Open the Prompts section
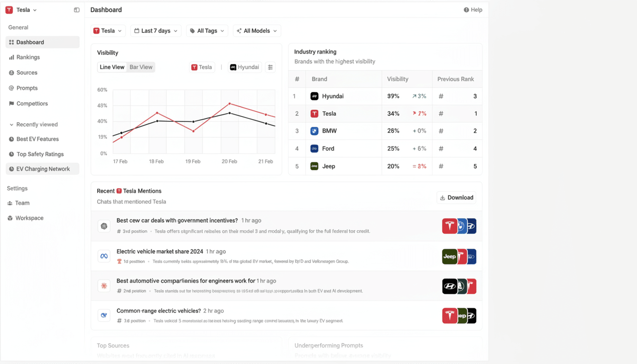The height and width of the screenshot is (364, 637). coord(27,88)
